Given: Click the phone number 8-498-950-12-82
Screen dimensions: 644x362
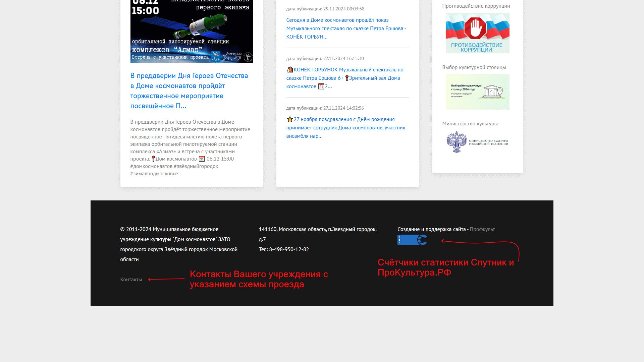Looking at the screenshot, I should pyautogui.click(x=289, y=249).
